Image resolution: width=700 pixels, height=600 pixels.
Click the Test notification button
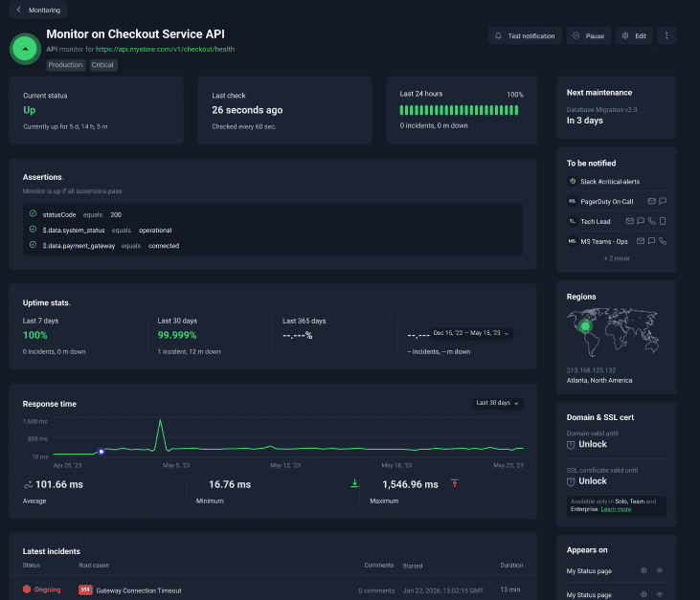point(524,36)
